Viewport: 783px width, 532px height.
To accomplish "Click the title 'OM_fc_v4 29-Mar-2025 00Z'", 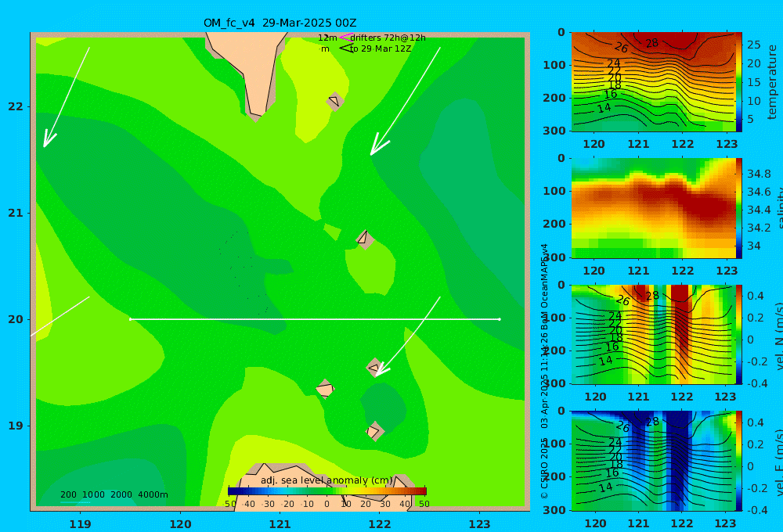I will (280, 23).
